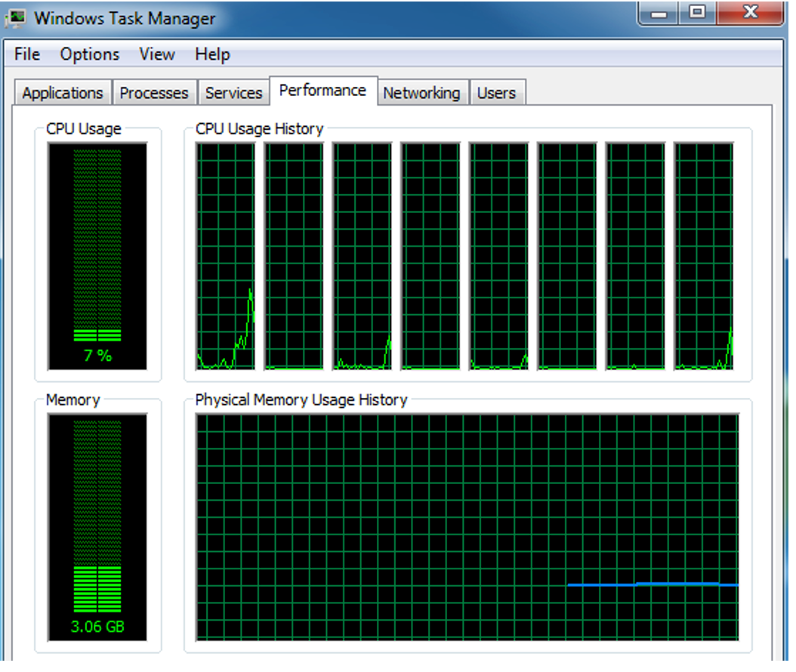Switch to the Applications tab
This screenshot has width=796, height=672.
click(63, 93)
